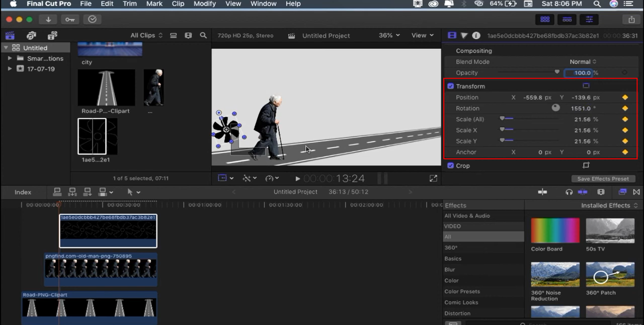This screenshot has width=644, height=325.
Task: Click the Share export icon
Action: pos(631,20)
